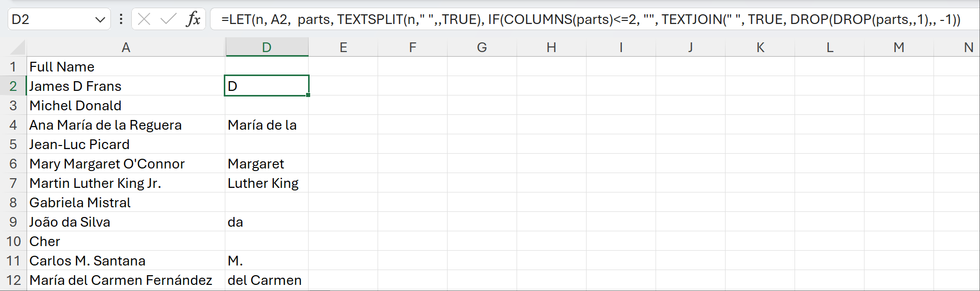This screenshot has width=980, height=291.
Task: Click the Select All corner triangle
Action: point(17,47)
